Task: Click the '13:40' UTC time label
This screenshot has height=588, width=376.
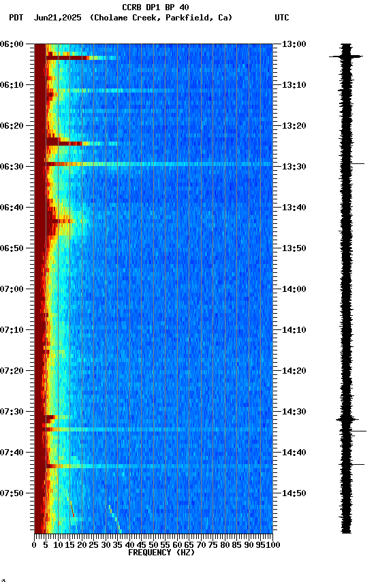Action: click(294, 208)
